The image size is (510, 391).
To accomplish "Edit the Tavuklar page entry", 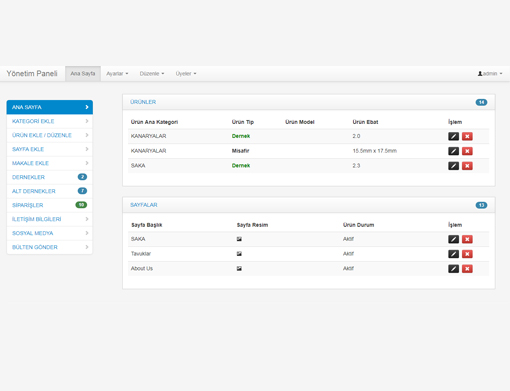I will [x=453, y=254].
